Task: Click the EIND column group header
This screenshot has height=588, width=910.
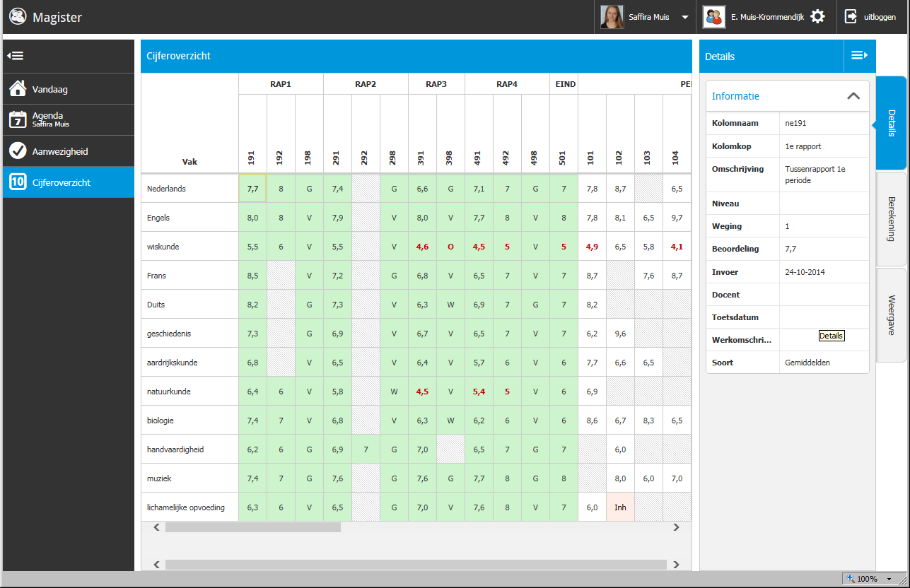Action: pos(564,84)
